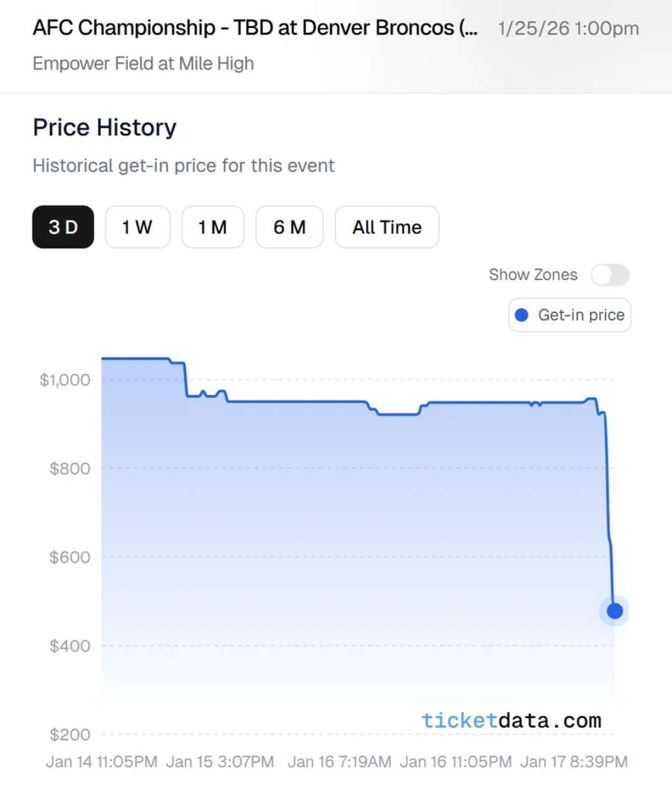Open the ticketdata.com watermark link

[511, 720]
